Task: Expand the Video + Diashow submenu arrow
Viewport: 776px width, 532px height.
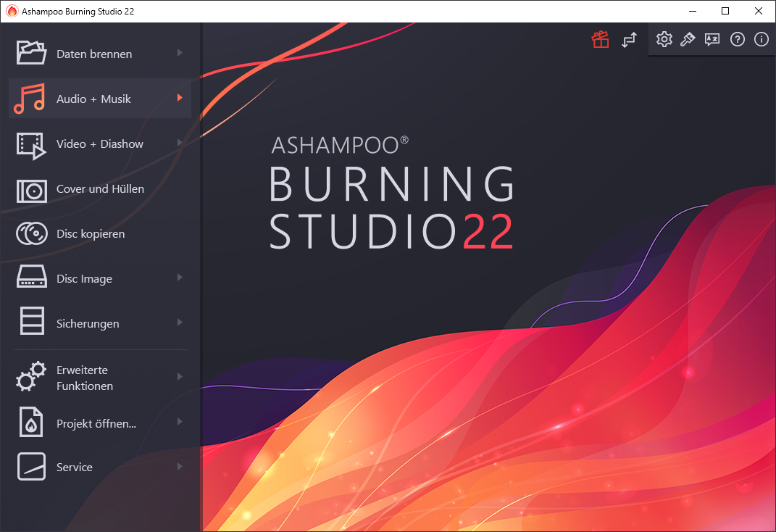Action: tap(180, 143)
